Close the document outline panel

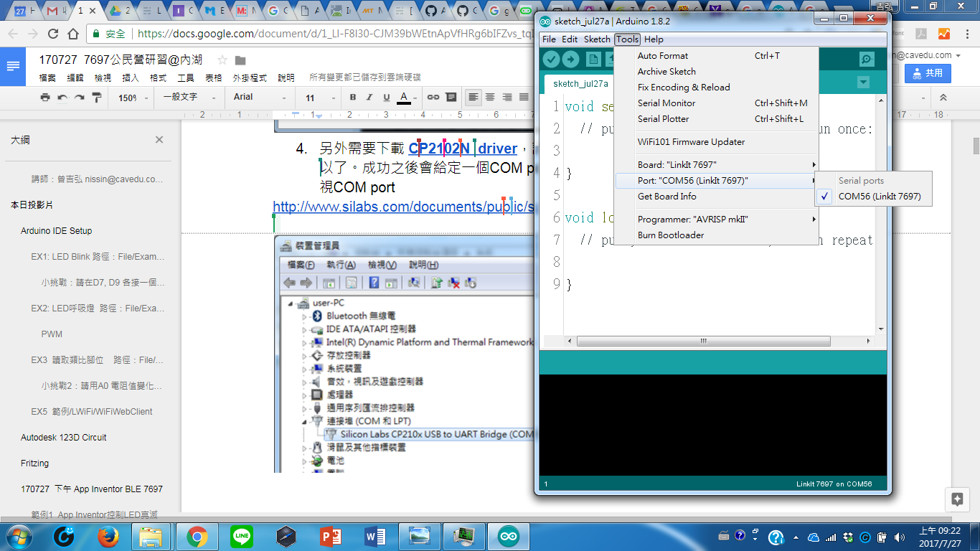159,140
